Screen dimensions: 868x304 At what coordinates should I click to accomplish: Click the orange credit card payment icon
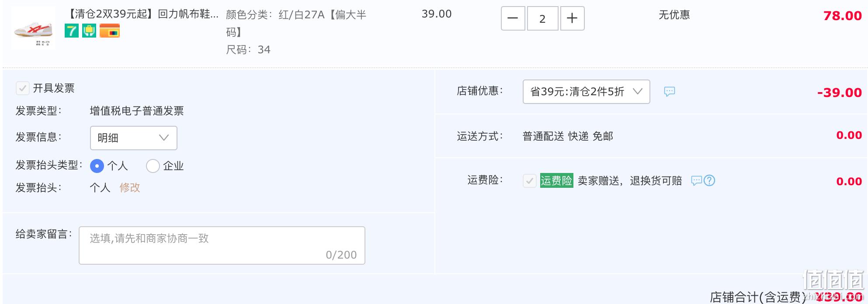[x=109, y=31]
